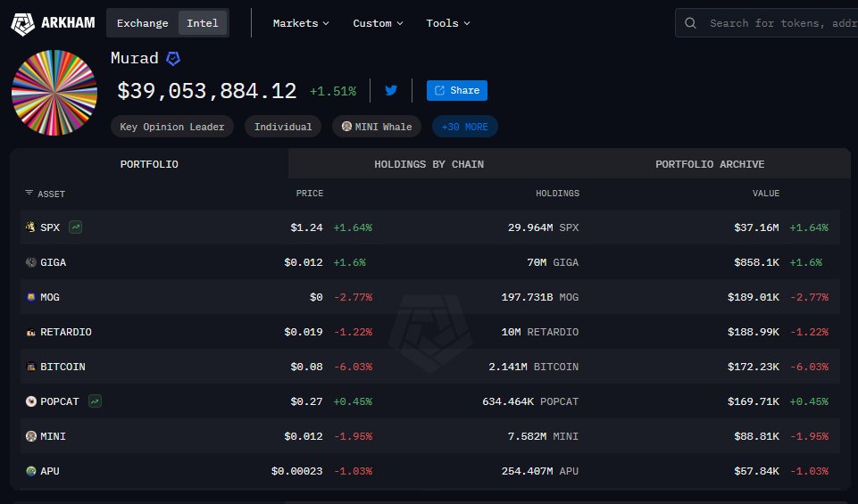Click the SPX asset name
The width and height of the screenshot is (858, 504).
coord(50,227)
